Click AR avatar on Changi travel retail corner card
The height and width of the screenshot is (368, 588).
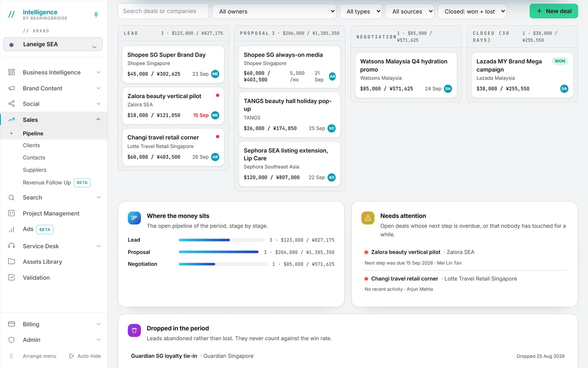click(216, 157)
